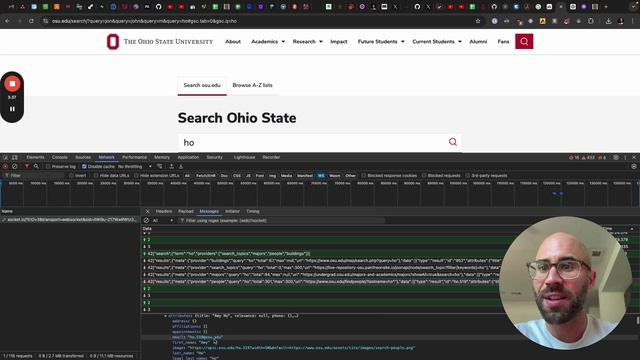The width and height of the screenshot is (640, 360).
Task: Open the Payload tab of request
Action: point(186,211)
